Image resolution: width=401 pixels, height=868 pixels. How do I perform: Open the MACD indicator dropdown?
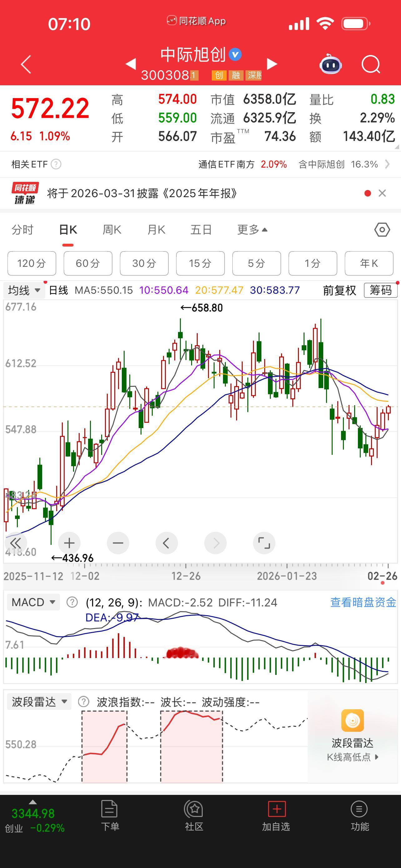(x=33, y=602)
